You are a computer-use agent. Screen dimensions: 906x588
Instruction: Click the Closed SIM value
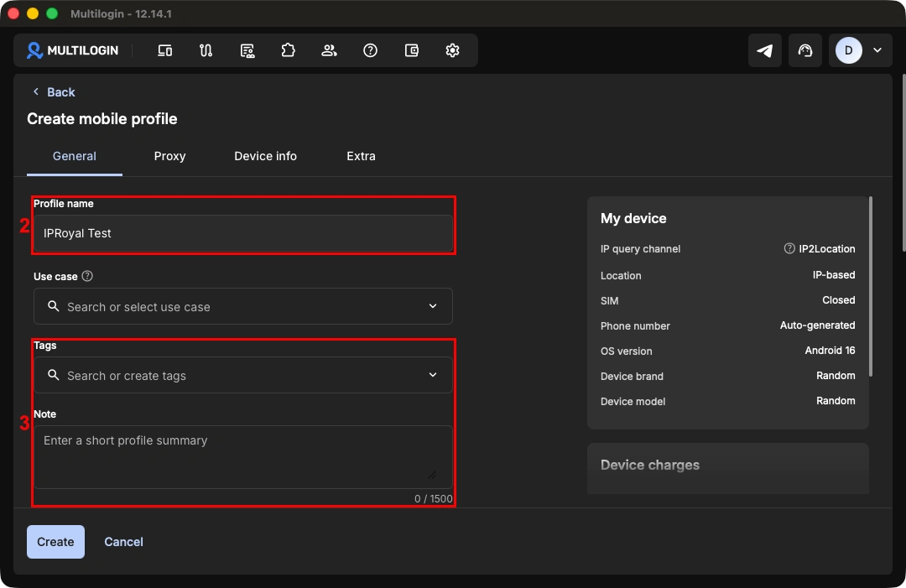[x=838, y=300]
